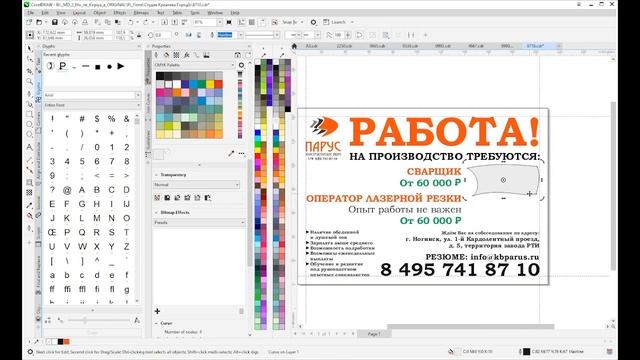This screenshot has width=640, height=360.
Task: Click the Launch button
Action: click(338, 22)
